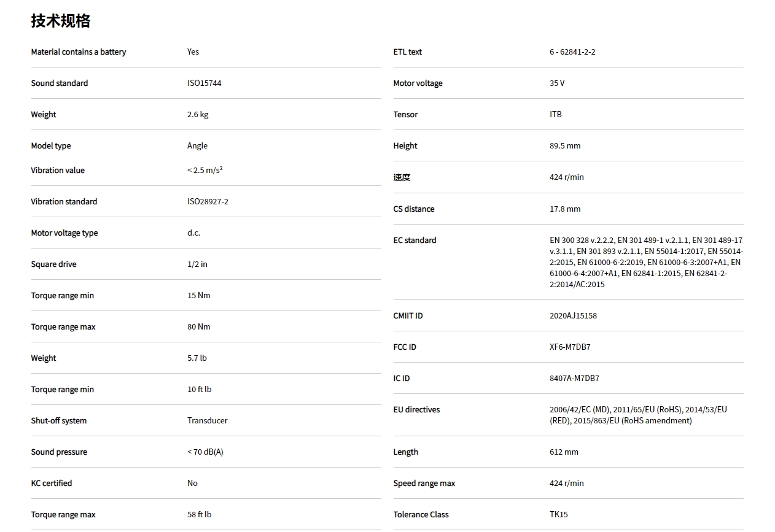Click the Shut-off system value Transducer
The width and height of the screenshot is (775, 532).
pyautogui.click(x=207, y=421)
